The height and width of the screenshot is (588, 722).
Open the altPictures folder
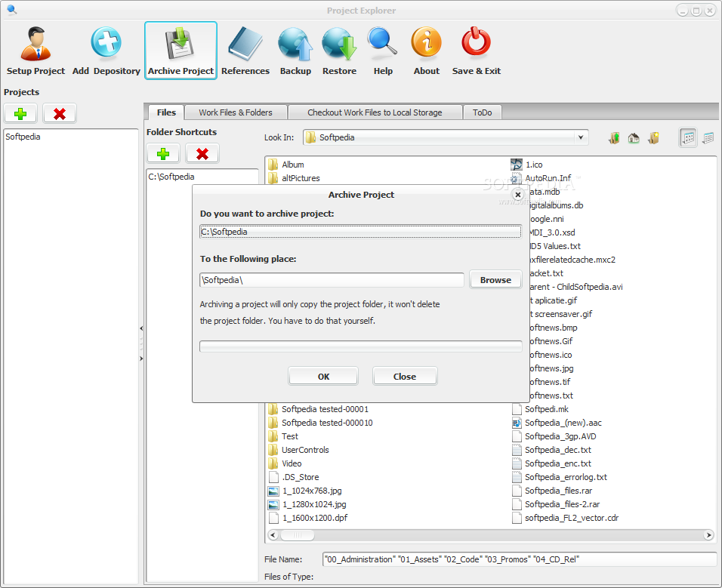pos(294,178)
